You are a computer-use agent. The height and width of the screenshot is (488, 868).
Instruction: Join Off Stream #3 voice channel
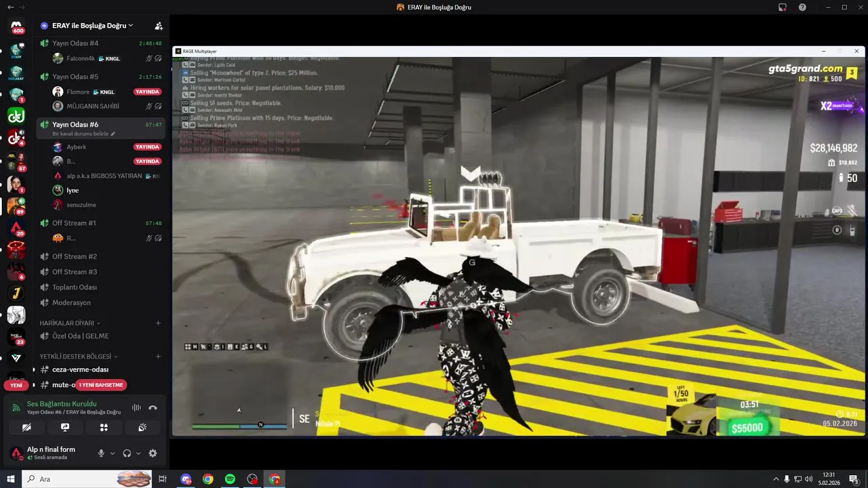100,272
